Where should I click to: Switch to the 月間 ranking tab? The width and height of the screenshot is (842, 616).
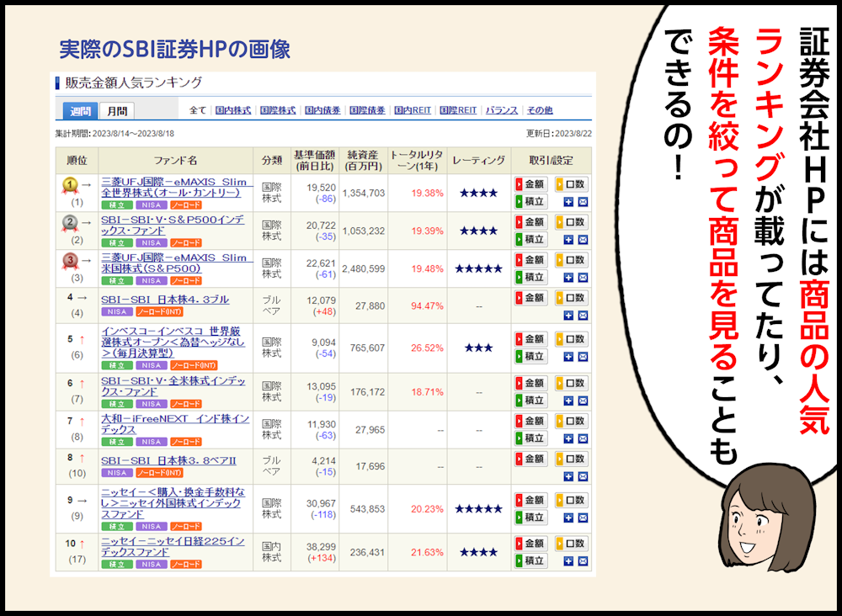click(x=116, y=111)
